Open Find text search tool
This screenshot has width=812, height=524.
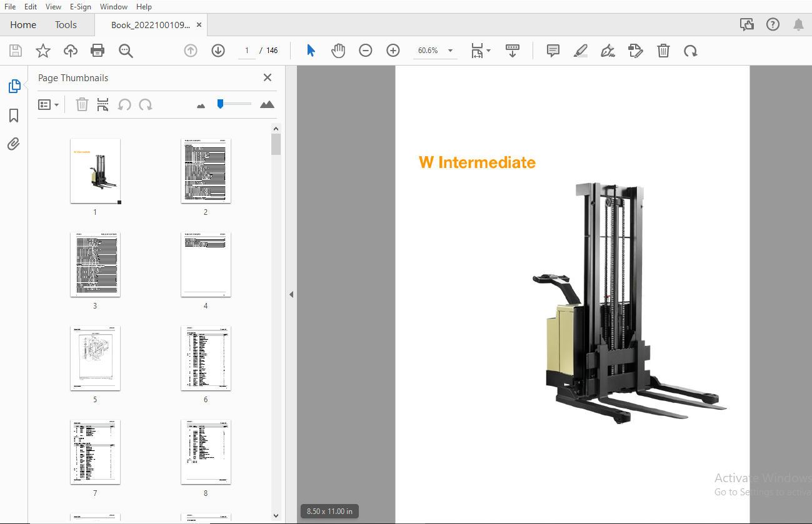[126, 51]
